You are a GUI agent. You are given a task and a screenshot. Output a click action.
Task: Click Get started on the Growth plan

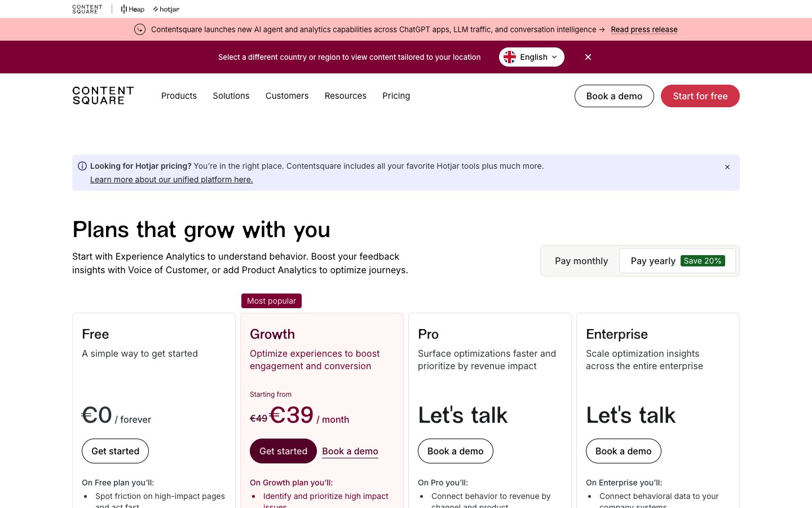click(x=284, y=451)
